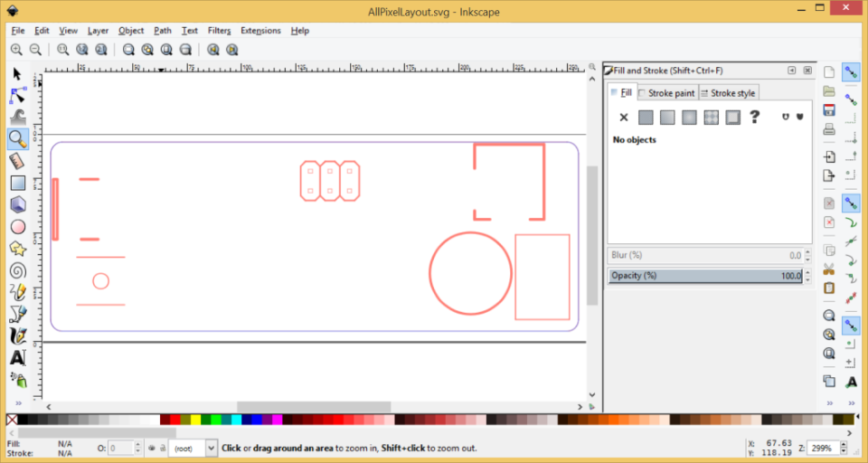Open the Filters menu

(x=219, y=31)
